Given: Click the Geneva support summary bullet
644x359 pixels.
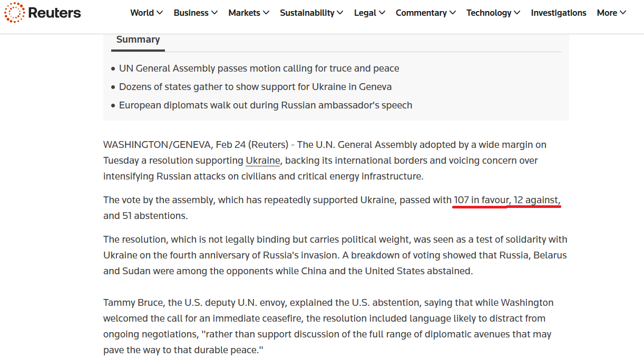Looking at the screenshot, I should tap(255, 87).
